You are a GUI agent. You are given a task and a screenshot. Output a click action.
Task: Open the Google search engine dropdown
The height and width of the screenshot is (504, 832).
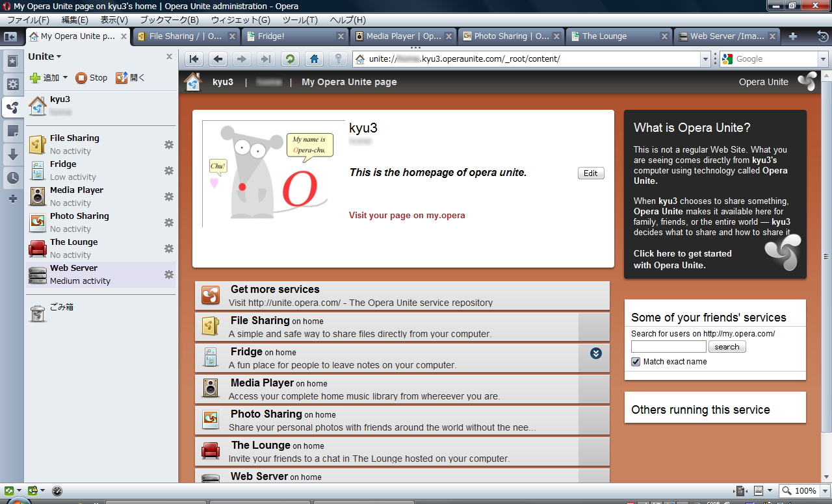click(x=823, y=59)
